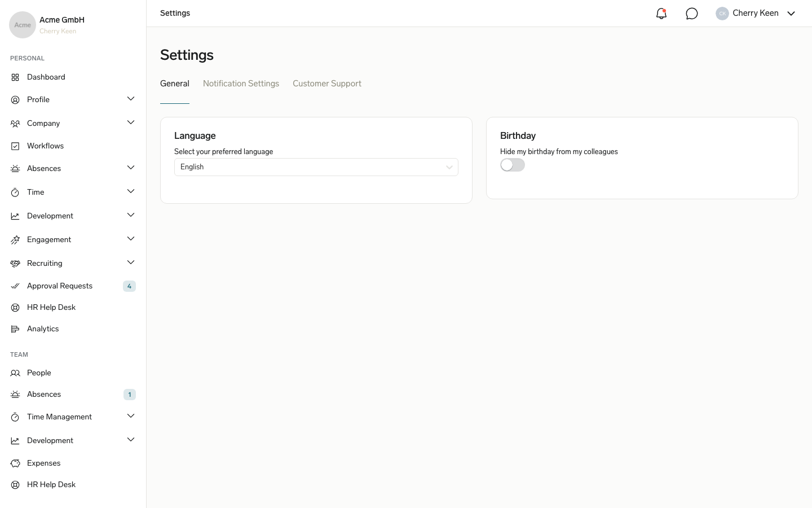Click the Time Management stopwatch icon
Viewport: 812px width, 508px height.
click(15, 417)
